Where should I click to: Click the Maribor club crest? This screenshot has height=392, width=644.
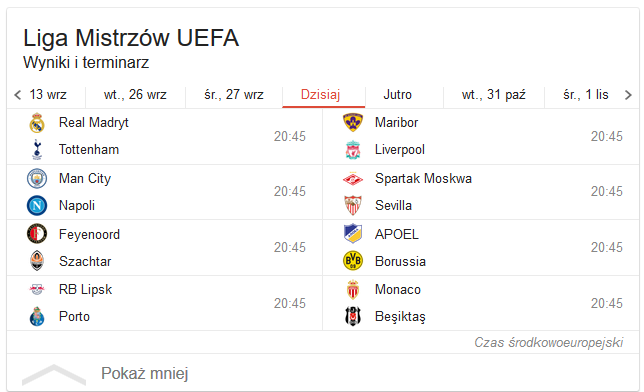click(353, 122)
